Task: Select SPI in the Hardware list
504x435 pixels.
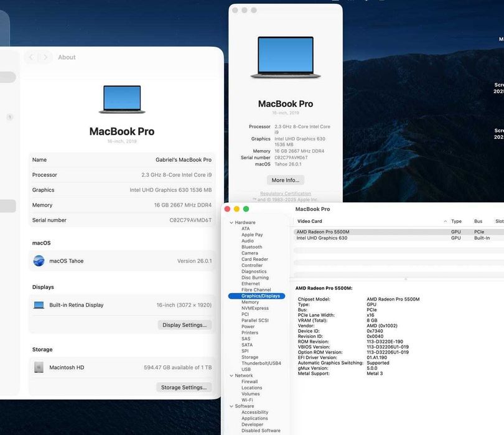Action: pyautogui.click(x=245, y=351)
